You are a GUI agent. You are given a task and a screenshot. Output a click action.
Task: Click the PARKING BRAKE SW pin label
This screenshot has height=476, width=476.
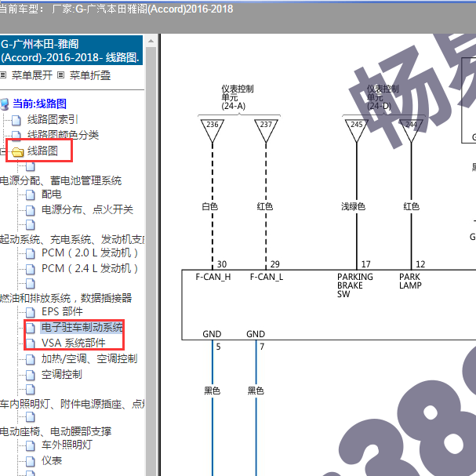pos(355,285)
